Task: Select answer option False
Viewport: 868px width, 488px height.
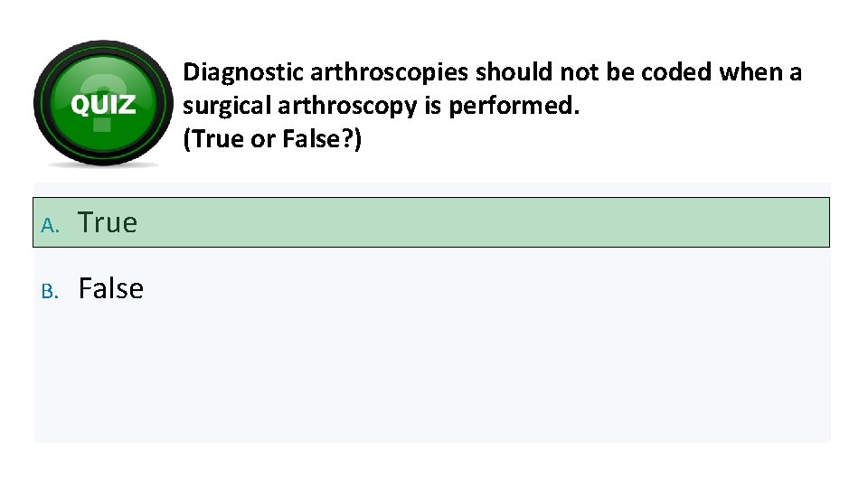Action: coord(110,289)
